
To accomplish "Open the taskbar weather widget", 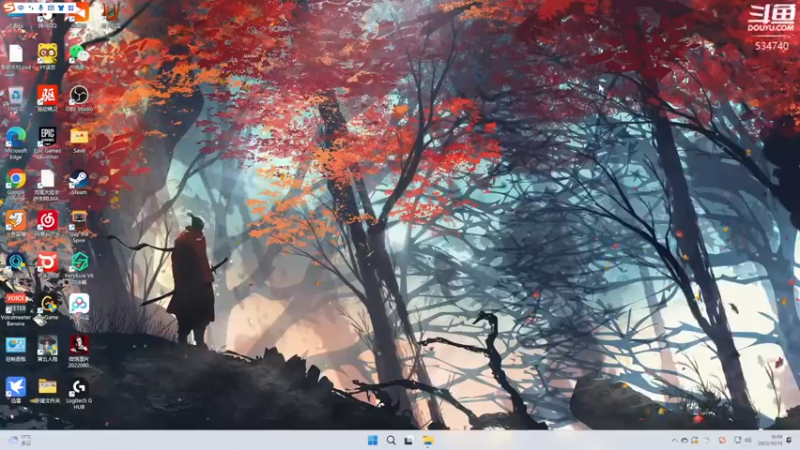I will [x=19, y=440].
